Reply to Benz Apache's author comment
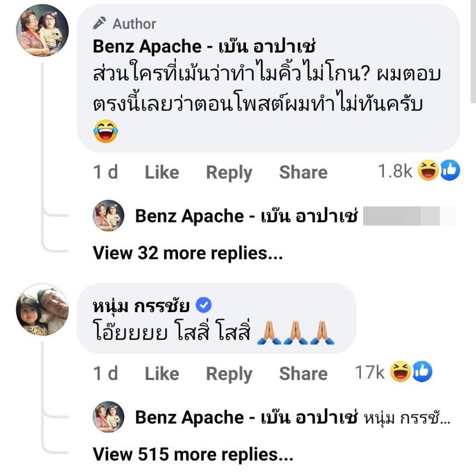 click(x=229, y=172)
